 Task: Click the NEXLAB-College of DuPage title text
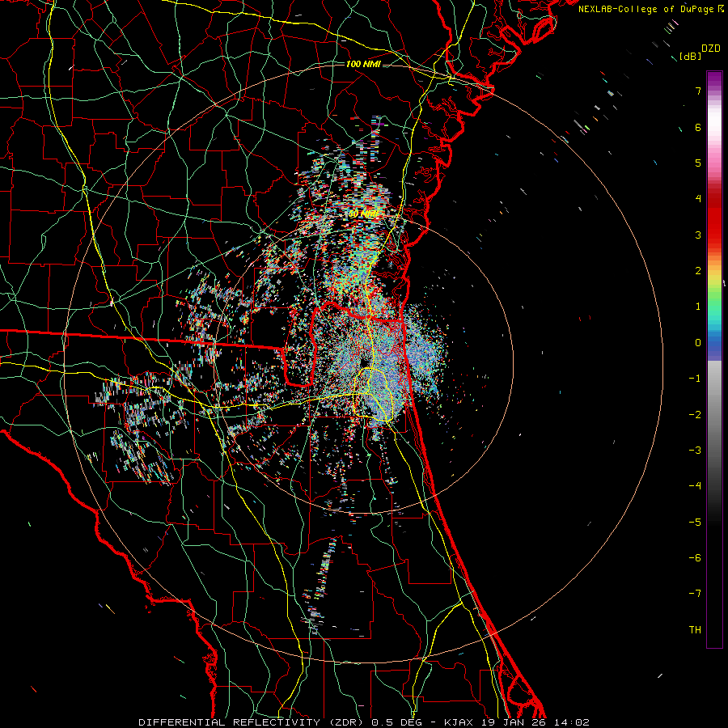pyautogui.click(x=646, y=9)
